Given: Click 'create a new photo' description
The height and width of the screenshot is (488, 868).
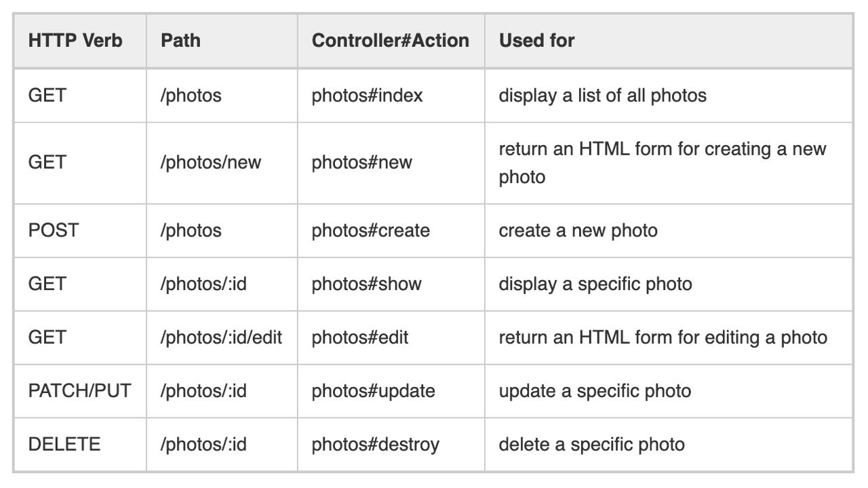Looking at the screenshot, I should [x=578, y=230].
